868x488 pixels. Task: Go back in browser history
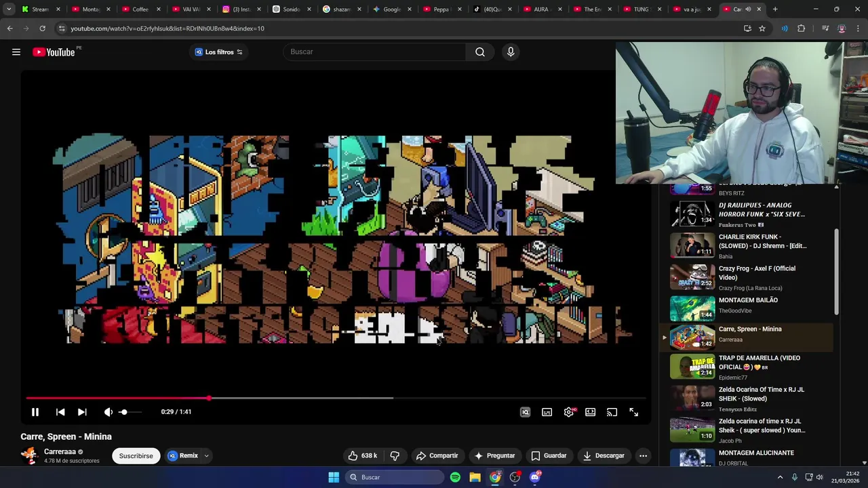pyautogui.click(x=9, y=28)
